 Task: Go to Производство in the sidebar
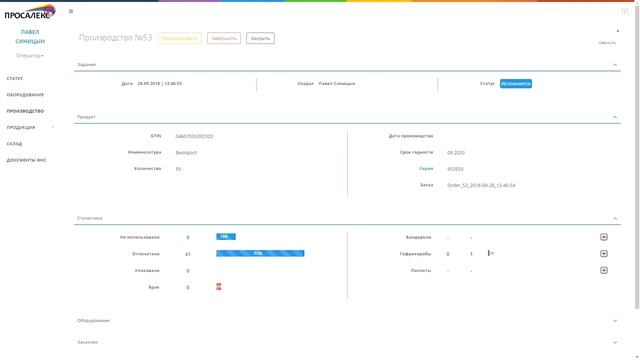[x=25, y=111]
